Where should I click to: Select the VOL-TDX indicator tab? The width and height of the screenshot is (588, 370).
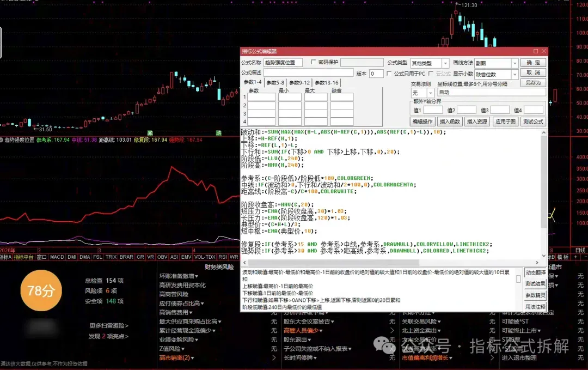(205, 257)
